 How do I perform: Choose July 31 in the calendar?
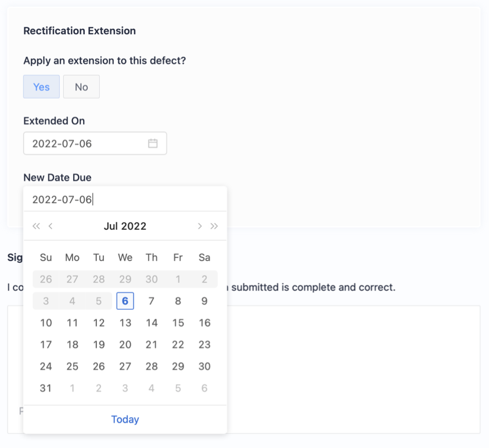46,388
